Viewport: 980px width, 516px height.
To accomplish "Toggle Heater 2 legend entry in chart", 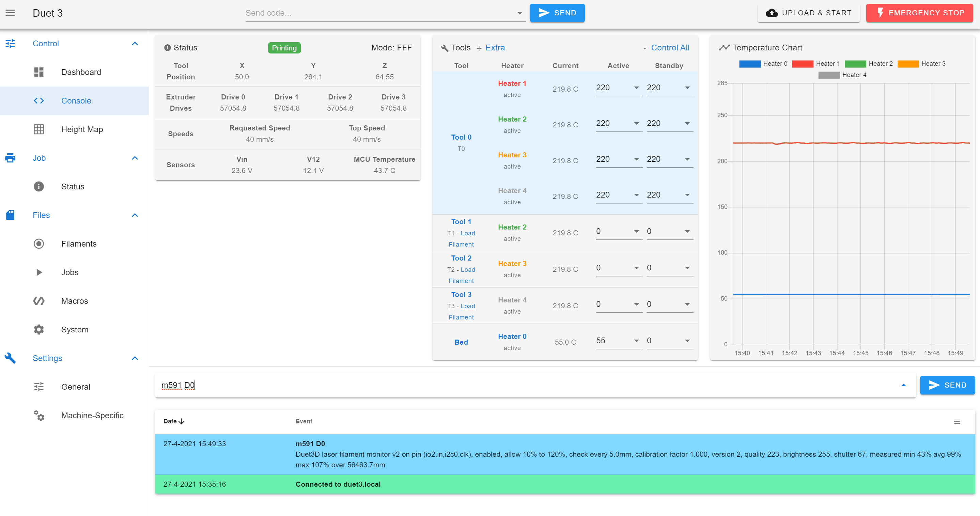I will tap(869, 64).
